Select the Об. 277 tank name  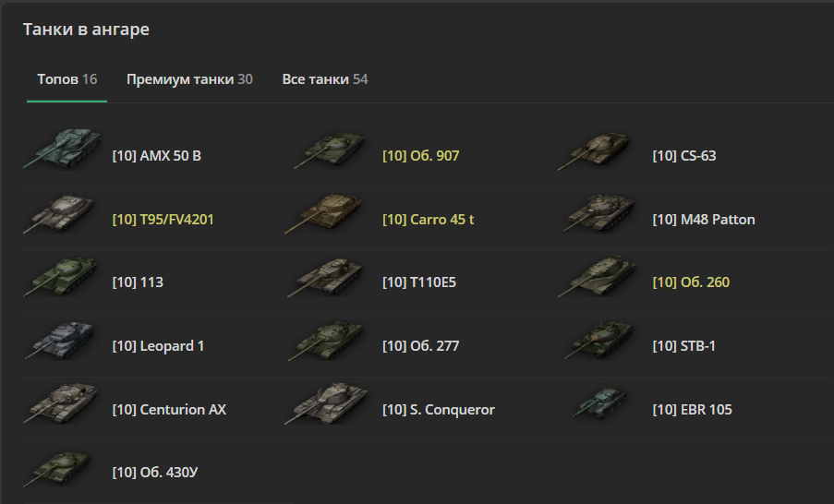tap(420, 346)
